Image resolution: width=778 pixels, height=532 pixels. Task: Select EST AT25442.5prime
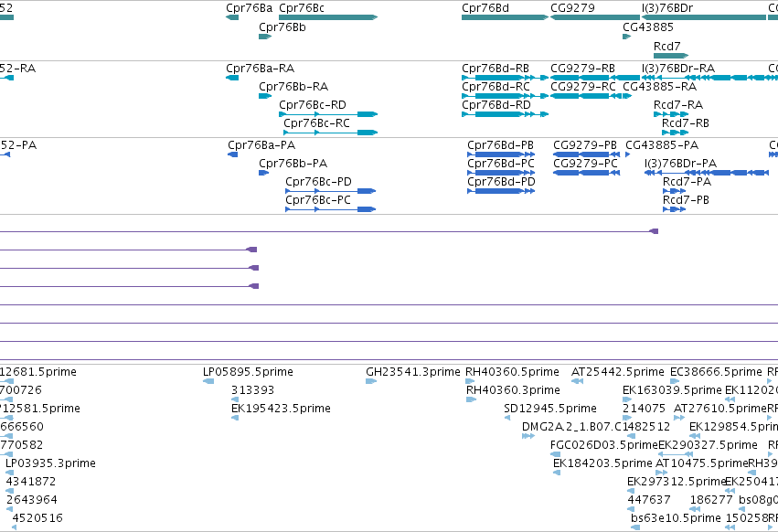[618, 372]
